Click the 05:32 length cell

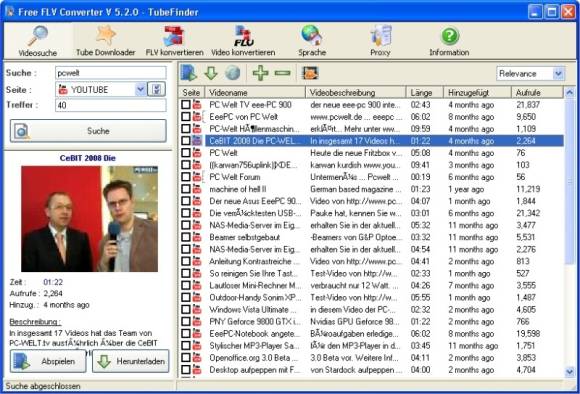click(x=420, y=225)
